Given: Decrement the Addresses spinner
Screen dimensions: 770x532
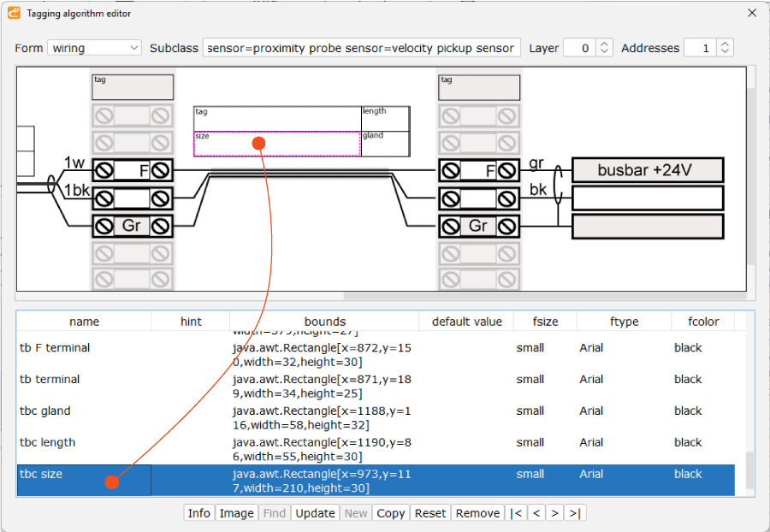Looking at the screenshot, I should pyautogui.click(x=725, y=52).
